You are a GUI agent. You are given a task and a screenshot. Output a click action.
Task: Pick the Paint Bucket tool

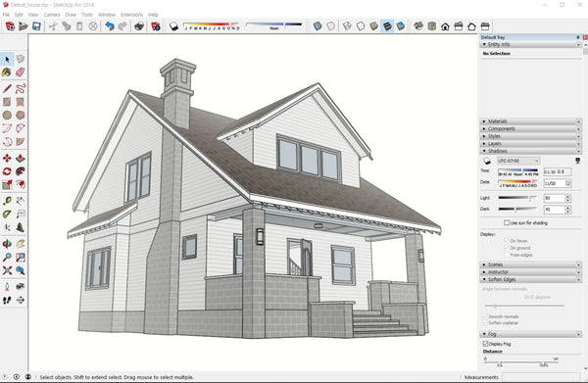[x=7, y=72]
